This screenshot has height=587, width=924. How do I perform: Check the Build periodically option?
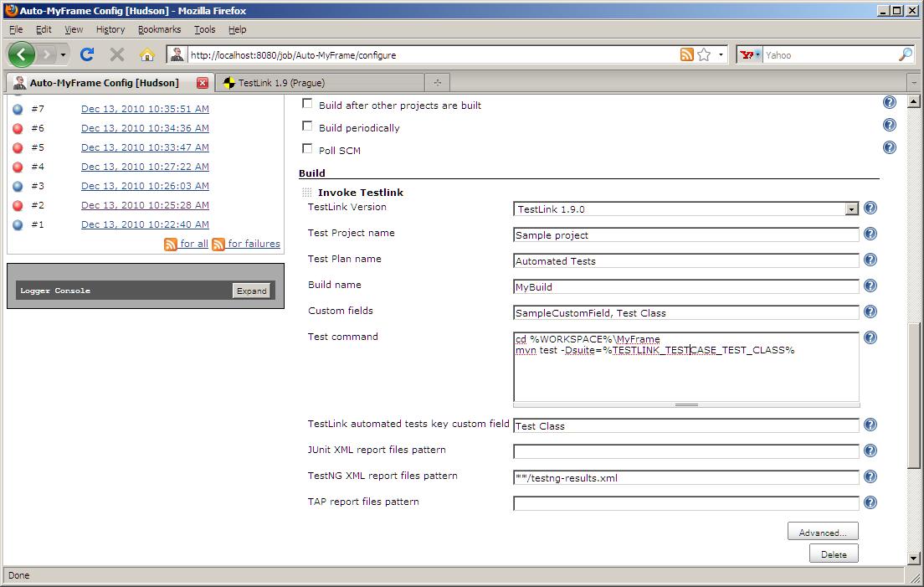307,126
